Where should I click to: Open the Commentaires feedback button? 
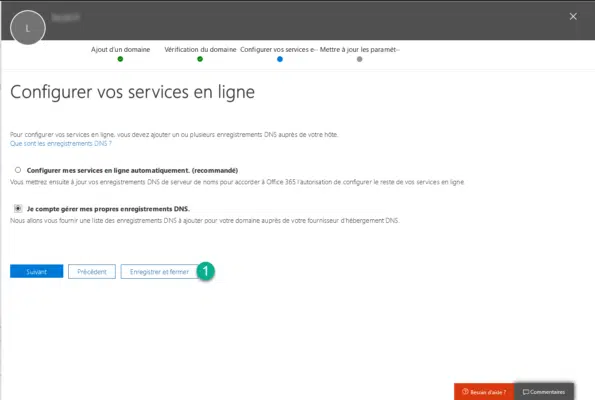pos(544,392)
